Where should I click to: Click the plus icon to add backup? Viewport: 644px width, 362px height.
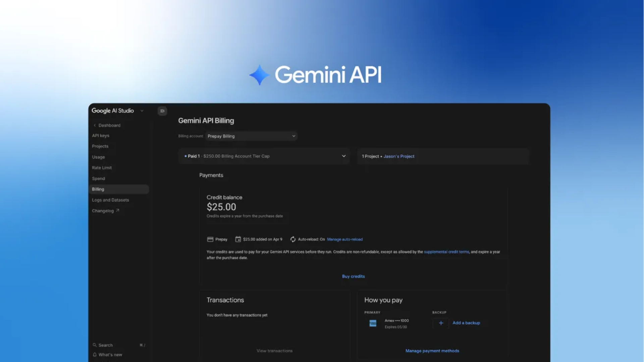tap(441, 323)
